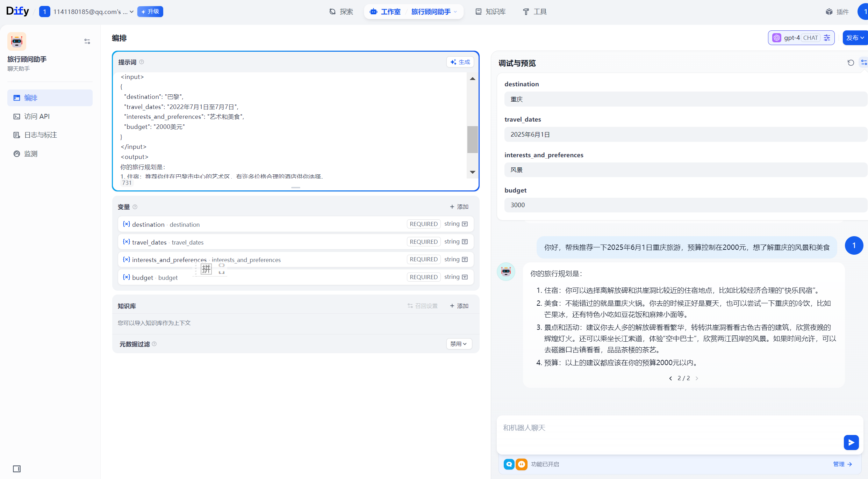Click the app info settings icon in sidebar

pyautogui.click(x=87, y=41)
